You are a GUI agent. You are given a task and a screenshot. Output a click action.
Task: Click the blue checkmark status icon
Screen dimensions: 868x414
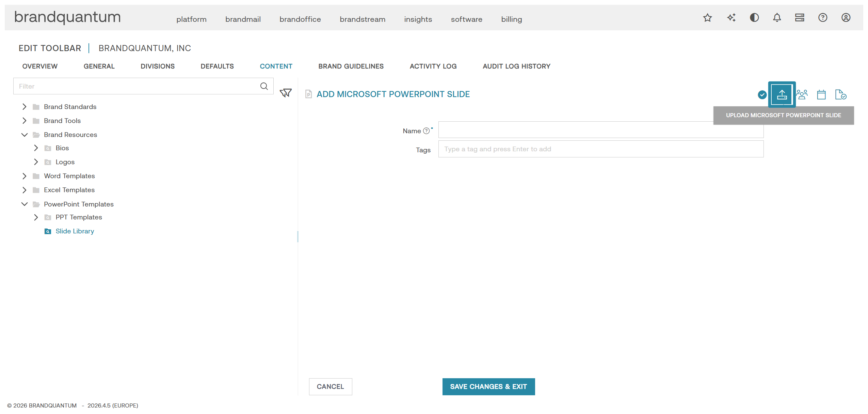[762, 95]
